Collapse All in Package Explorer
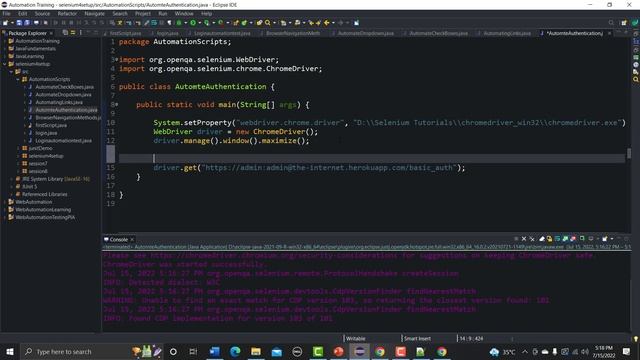 click(65, 33)
